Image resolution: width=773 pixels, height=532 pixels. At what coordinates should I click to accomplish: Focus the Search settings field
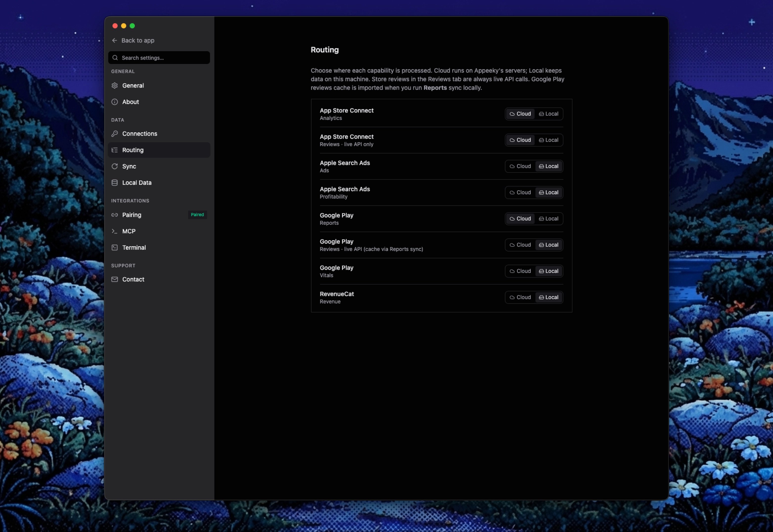click(x=159, y=58)
